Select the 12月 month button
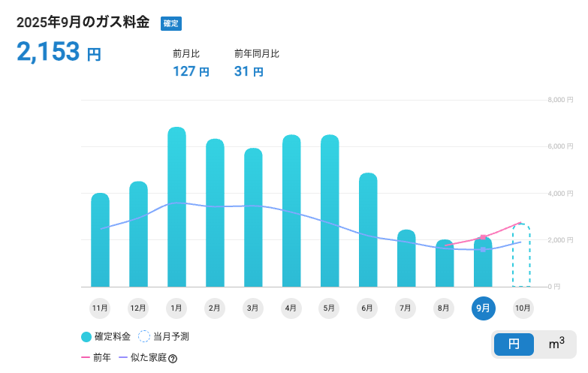The image size is (588, 373). pyautogui.click(x=138, y=308)
